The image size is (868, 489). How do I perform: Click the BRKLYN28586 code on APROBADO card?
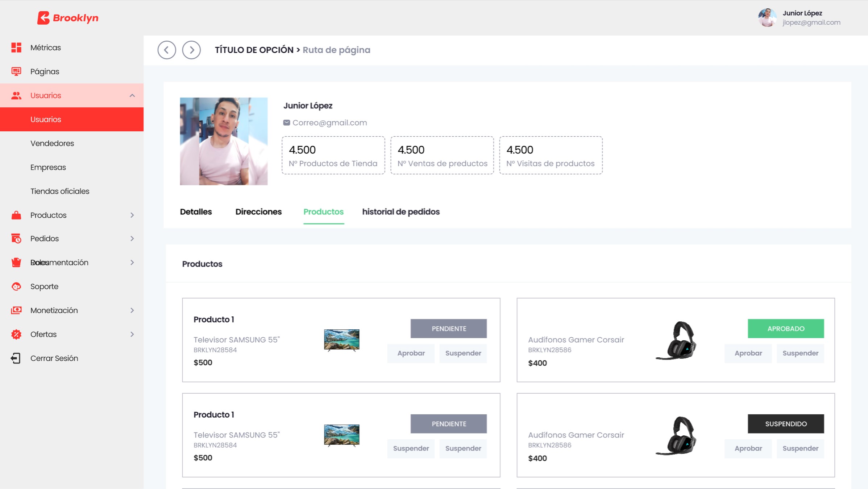[x=549, y=350]
